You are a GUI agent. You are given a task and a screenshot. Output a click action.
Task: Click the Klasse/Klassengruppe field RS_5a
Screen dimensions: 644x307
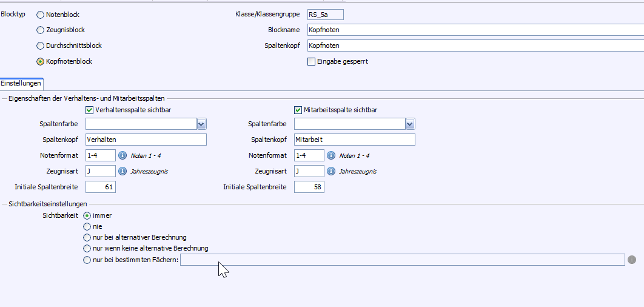pyautogui.click(x=325, y=15)
